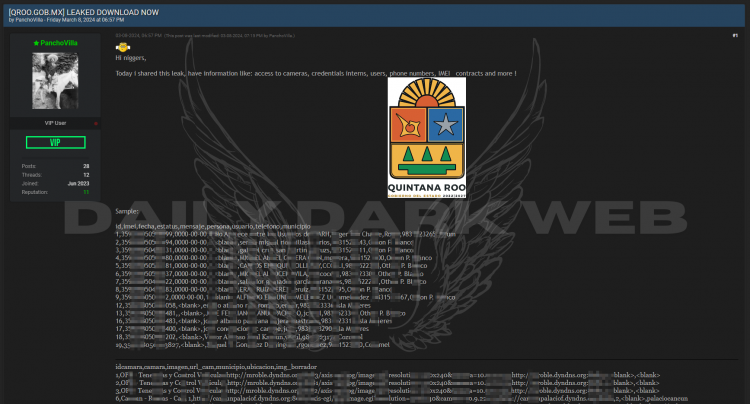The height and width of the screenshot is (404, 750).
Task: Click the VIP User title text
Action: point(55,123)
